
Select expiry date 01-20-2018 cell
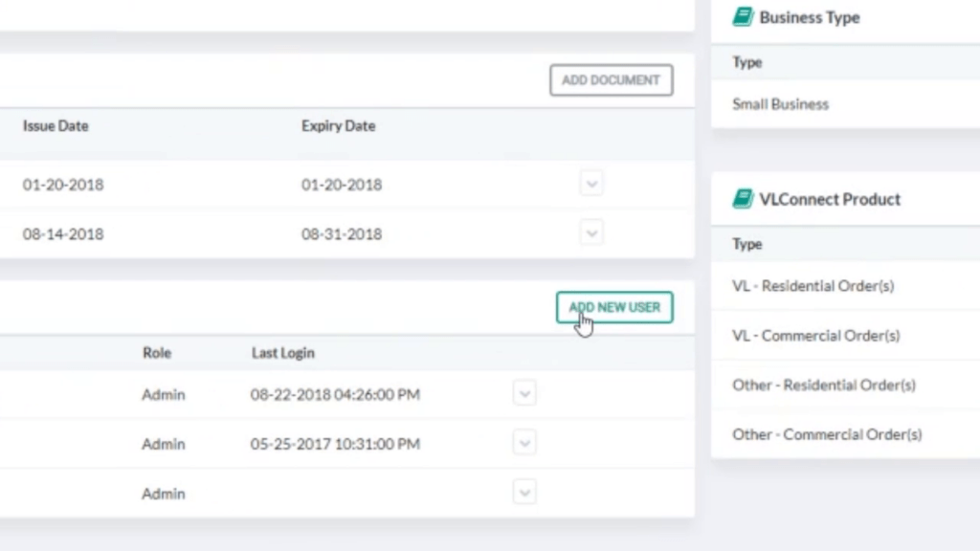[x=342, y=185]
